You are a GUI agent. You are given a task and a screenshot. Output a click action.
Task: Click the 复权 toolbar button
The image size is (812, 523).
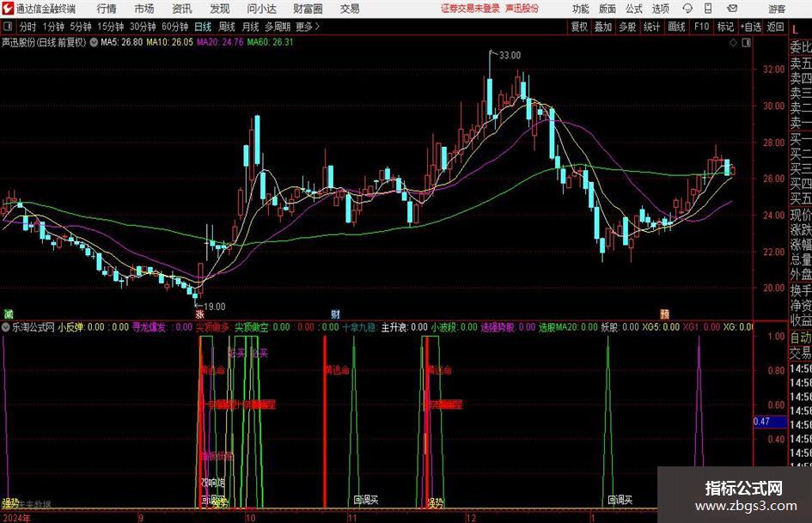579,27
